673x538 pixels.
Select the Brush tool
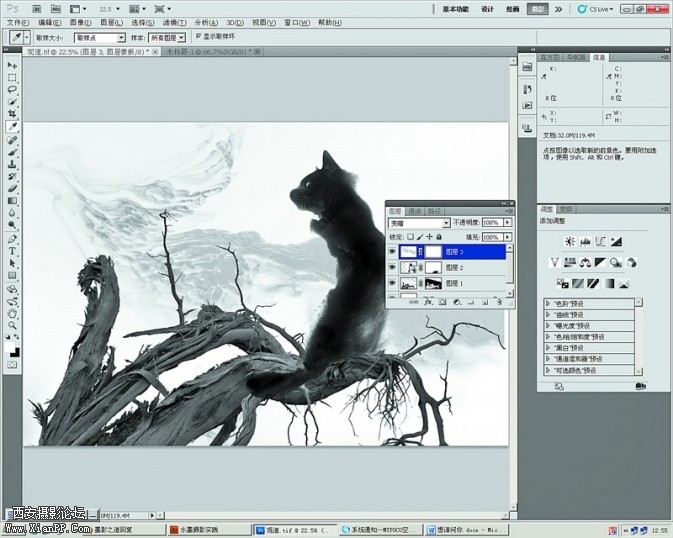click(x=12, y=152)
